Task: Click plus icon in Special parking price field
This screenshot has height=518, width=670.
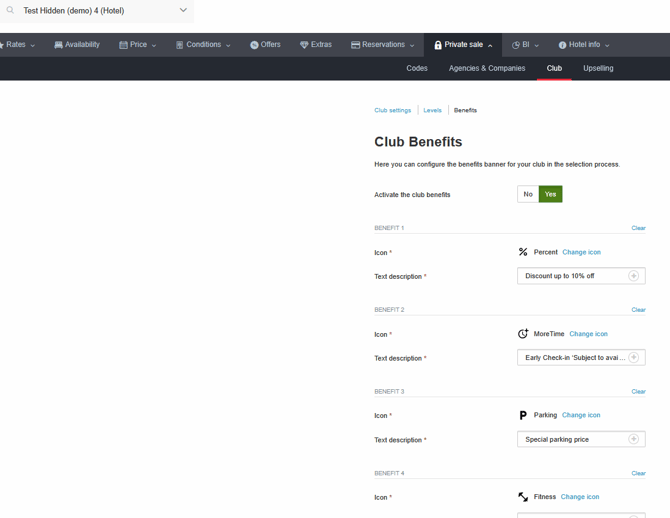Action: tap(633, 439)
